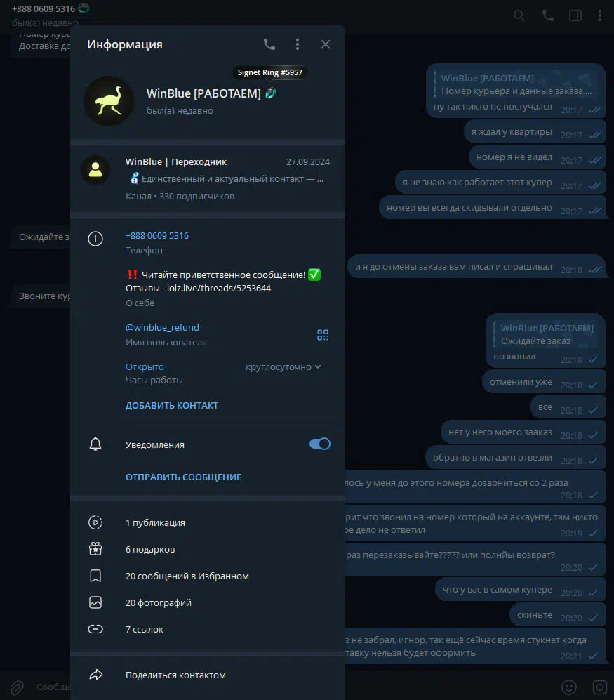Click ОТПРАВИТЬ СООБЩЕНИЕ button
614x700 pixels.
tap(183, 477)
